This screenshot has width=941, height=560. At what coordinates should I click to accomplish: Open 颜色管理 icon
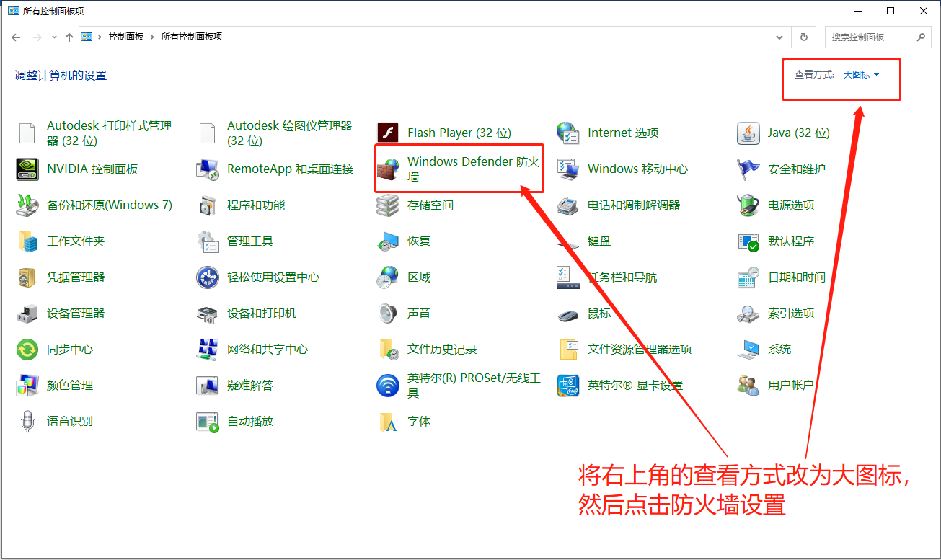27,386
